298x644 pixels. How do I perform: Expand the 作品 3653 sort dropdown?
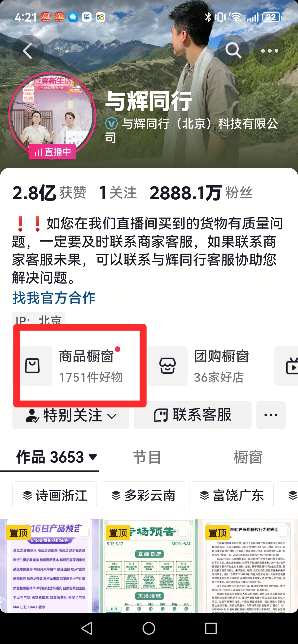coord(93,457)
